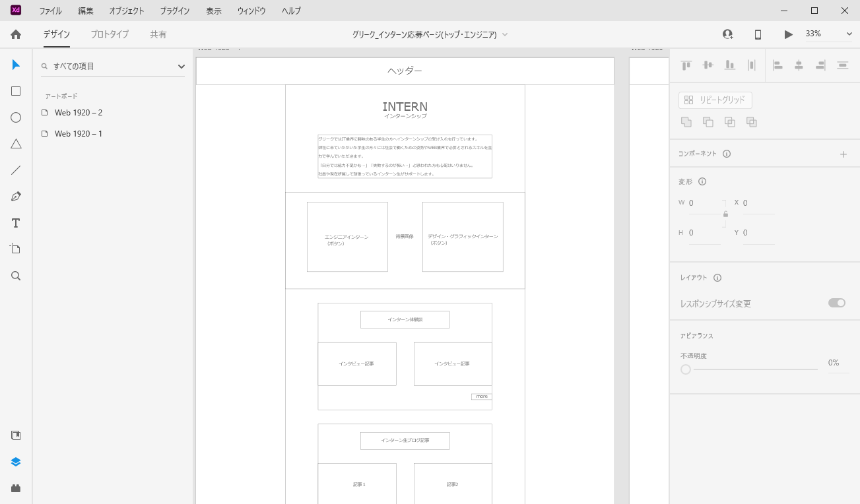
Task: Select the Select (arrow) tool
Action: click(x=16, y=65)
